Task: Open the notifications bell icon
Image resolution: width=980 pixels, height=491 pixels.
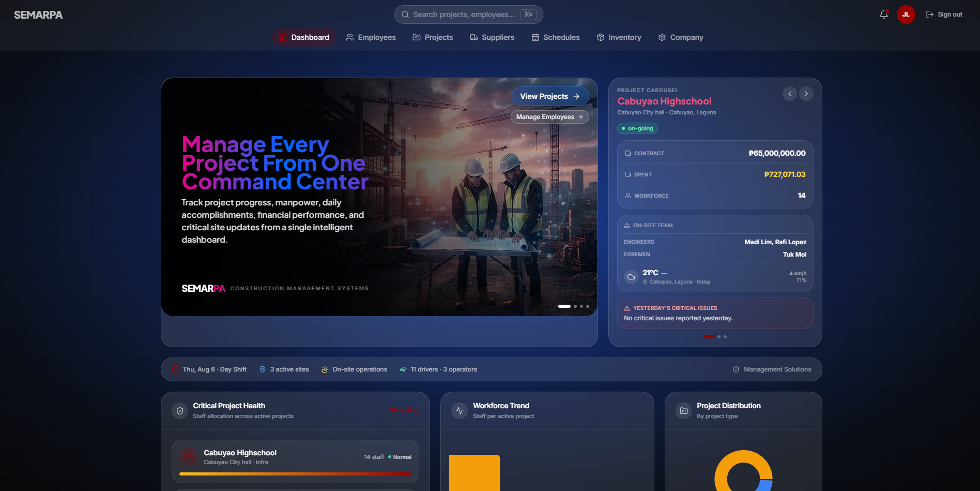Action: 884,14
